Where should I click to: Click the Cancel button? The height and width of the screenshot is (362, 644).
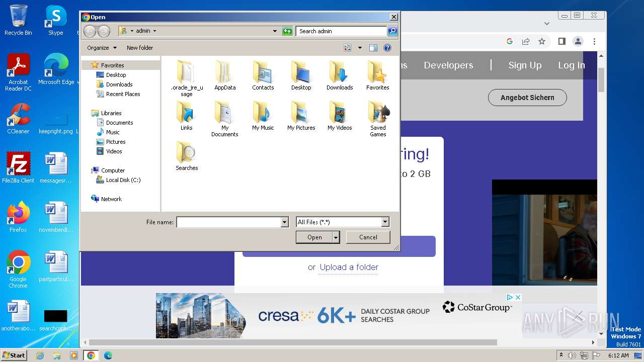pyautogui.click(x=368, y=237)
